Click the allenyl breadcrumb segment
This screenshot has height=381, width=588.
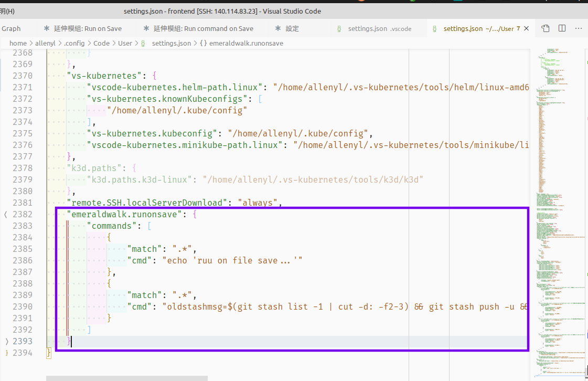coord(45,43)
